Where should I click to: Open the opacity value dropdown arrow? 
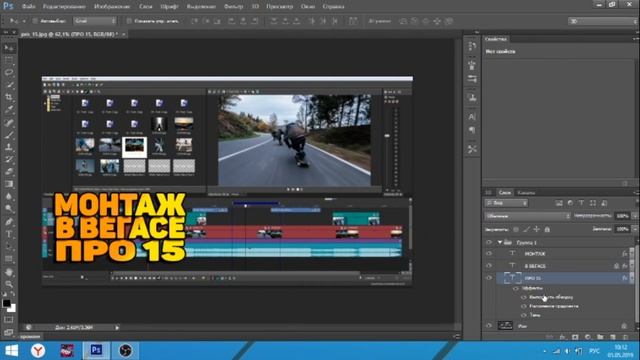point(634,216)
